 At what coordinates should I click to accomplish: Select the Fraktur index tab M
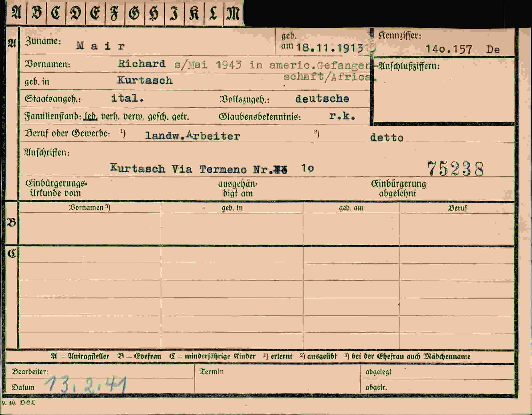233,13
